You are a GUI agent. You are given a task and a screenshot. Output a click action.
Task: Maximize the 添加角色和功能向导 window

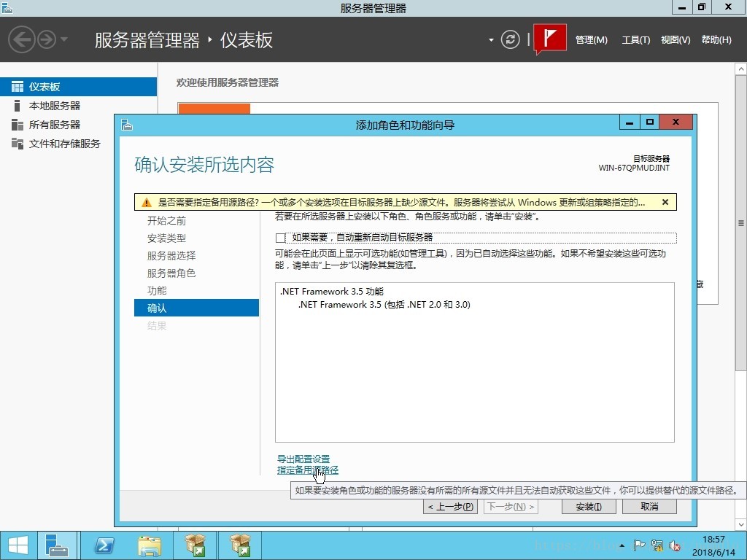[649, 122]
